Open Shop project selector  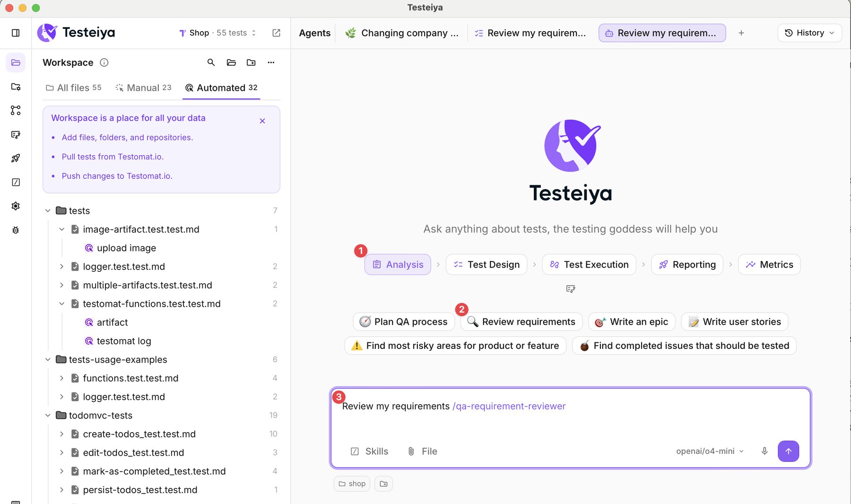coord(217,33)
